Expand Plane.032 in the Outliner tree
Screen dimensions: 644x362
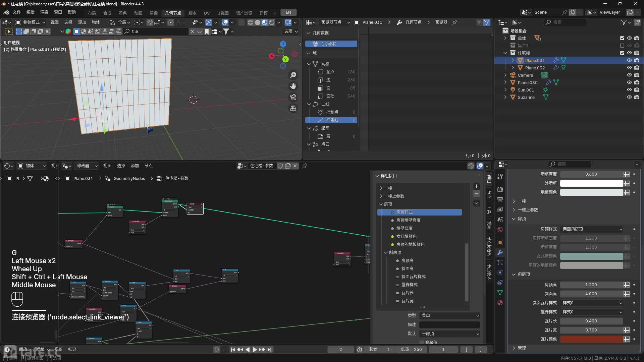(513, 68)
